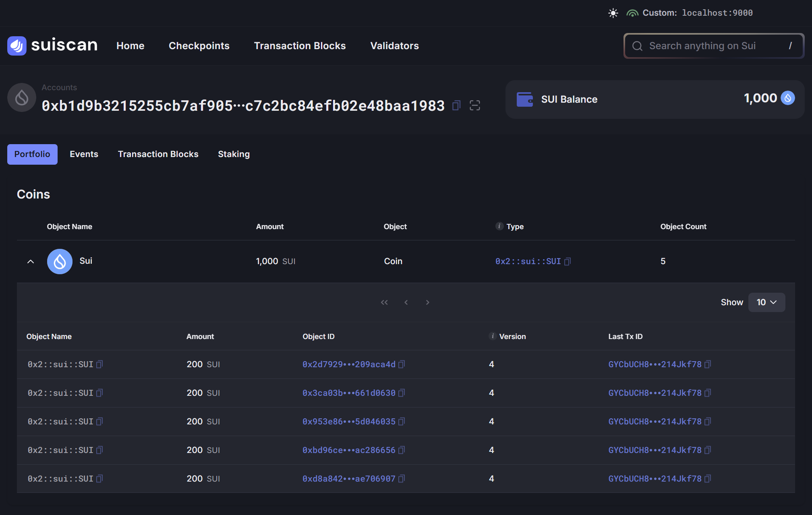The width and height of the screenshot is (812, 515).
Task: Click the search magnifier icon
Action: coord(637,46)
